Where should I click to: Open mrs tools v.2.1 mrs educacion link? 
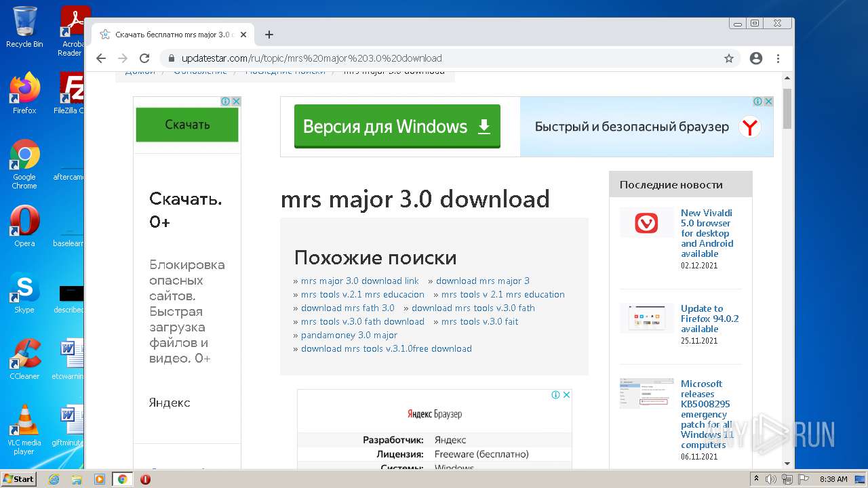[362, 294]
